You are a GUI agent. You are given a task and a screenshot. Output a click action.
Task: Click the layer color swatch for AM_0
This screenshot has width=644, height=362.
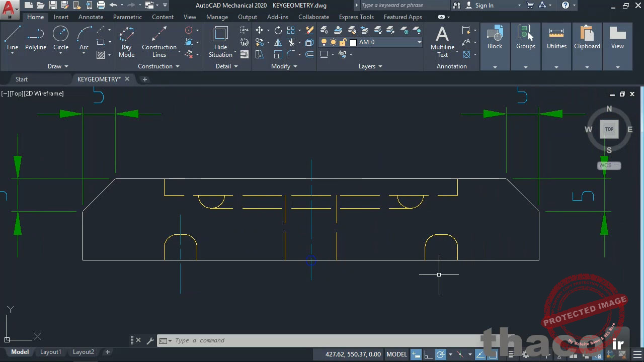(353, 42)
